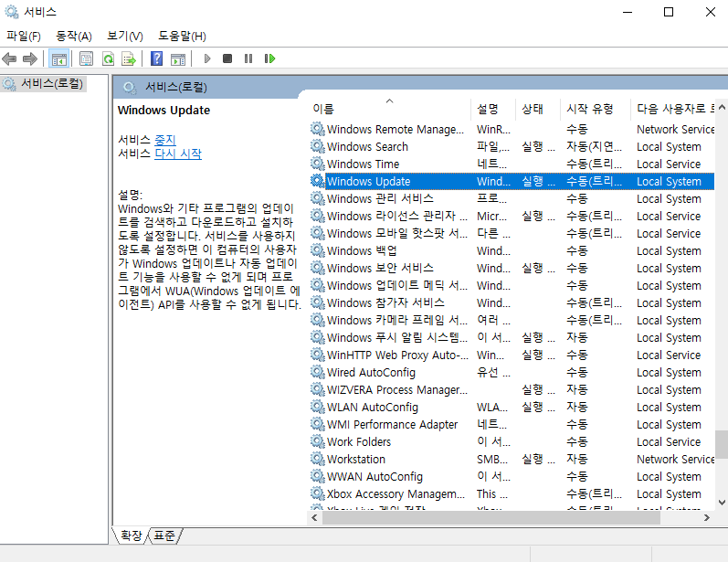
Task: Select the Windows 참가자 서비스 name
Action: pos(385,302)
